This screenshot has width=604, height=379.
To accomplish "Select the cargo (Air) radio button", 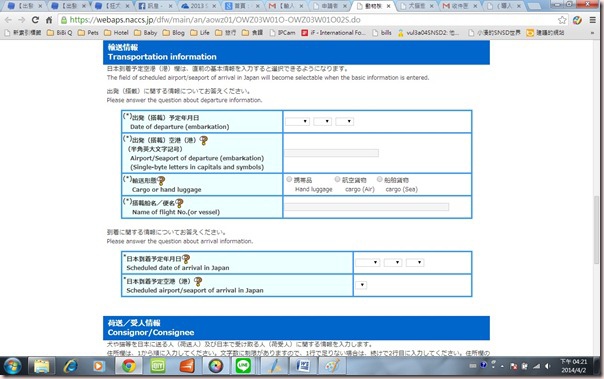I will tap(337, 179).
